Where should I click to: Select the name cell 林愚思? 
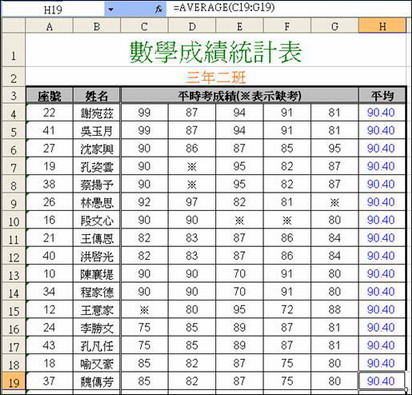coord(97,202)
